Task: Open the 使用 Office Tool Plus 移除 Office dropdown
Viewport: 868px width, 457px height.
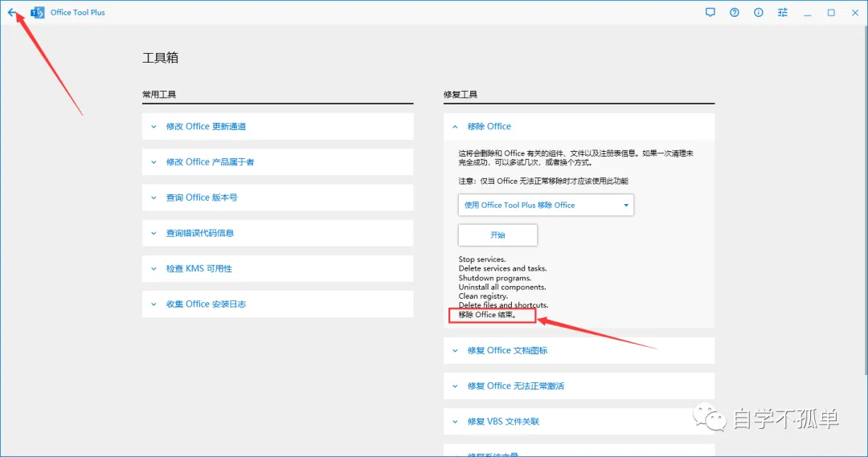Action: (x=545, y=205)
